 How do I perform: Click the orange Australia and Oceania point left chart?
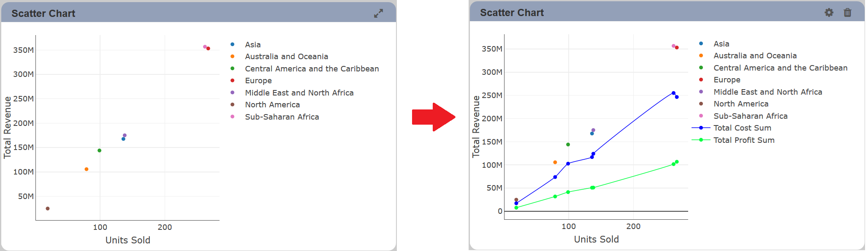pos(87,169)
